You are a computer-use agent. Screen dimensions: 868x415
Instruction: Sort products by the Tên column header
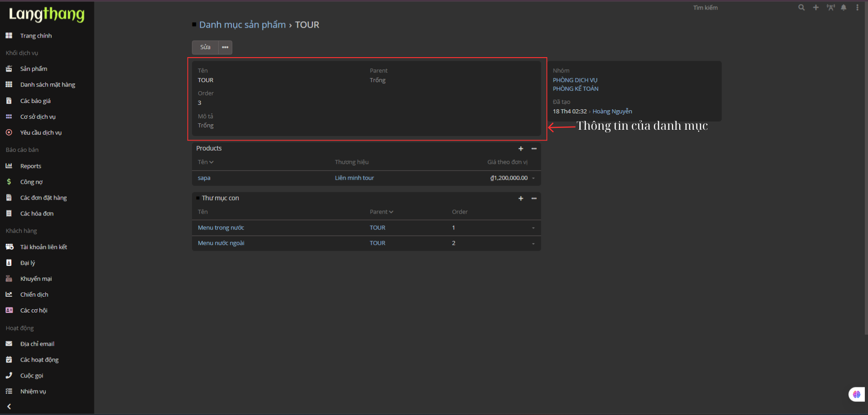pyautogui.click(x=206, y=162)
